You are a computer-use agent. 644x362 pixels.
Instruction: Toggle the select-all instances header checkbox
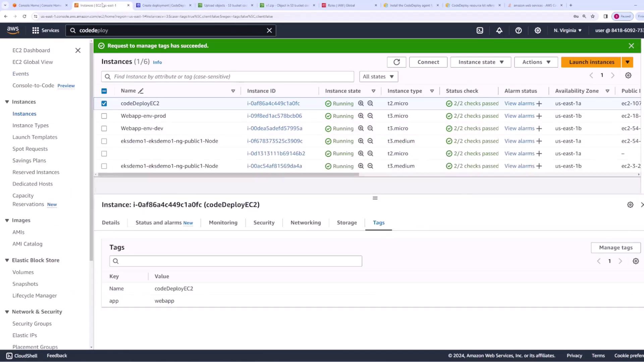pyautogui.click(x=104, y=91)
